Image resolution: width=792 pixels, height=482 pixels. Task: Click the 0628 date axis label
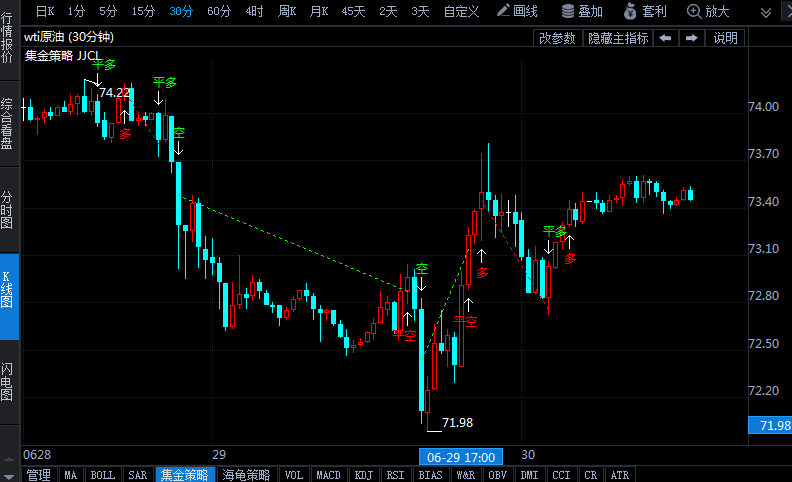(x=37, y=455)
